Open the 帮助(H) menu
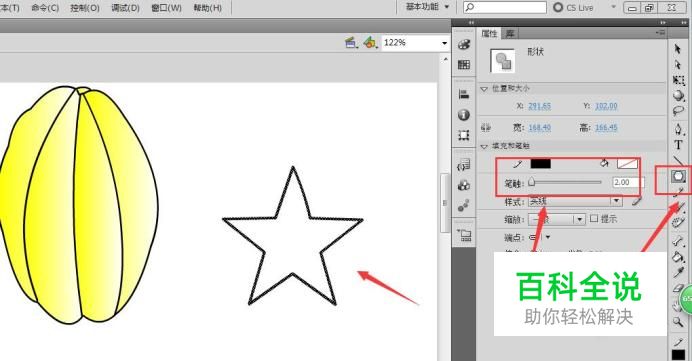This screenshot has width=692, height=361. 207,8
